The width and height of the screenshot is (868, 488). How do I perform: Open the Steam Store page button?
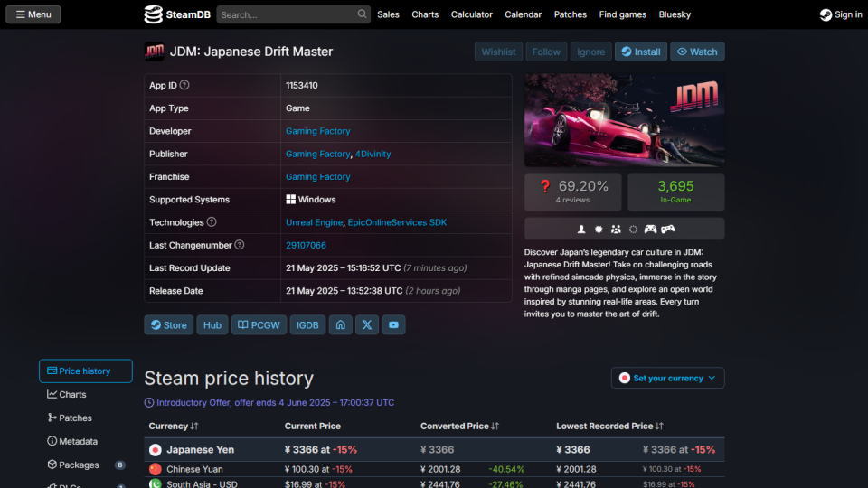(169, 324)
